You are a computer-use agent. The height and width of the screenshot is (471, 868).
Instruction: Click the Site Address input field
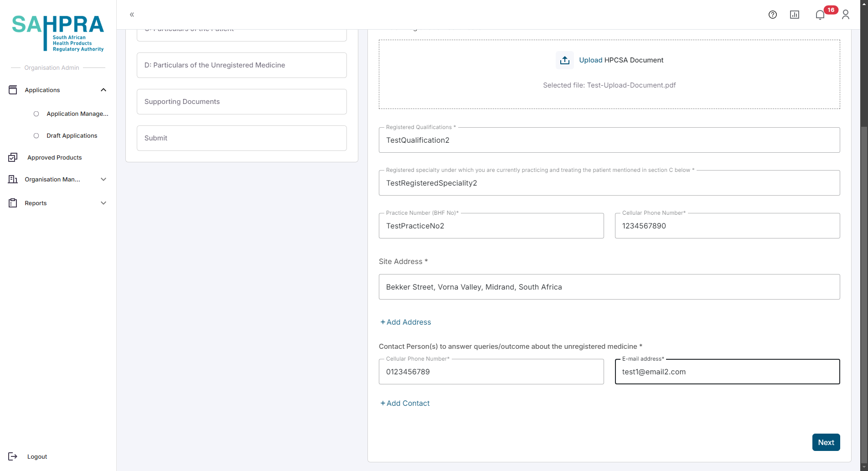[609, 287]
